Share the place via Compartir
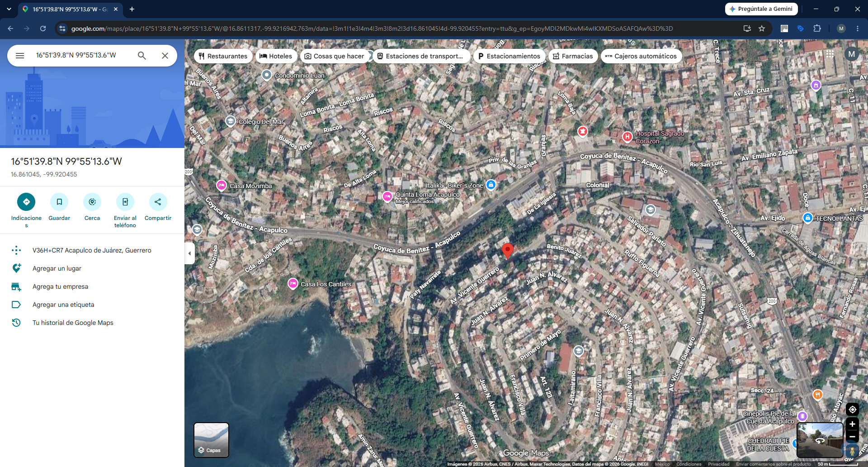 (158, 202)
